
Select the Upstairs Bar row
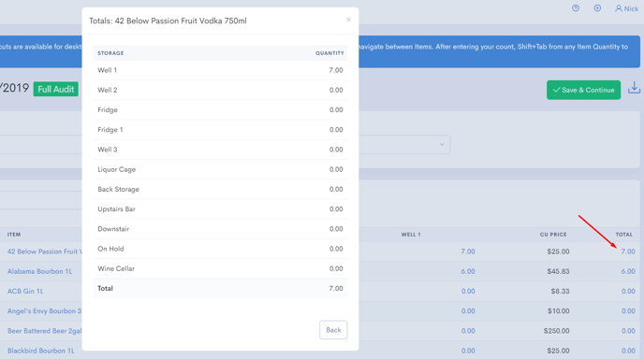[220, 208]
